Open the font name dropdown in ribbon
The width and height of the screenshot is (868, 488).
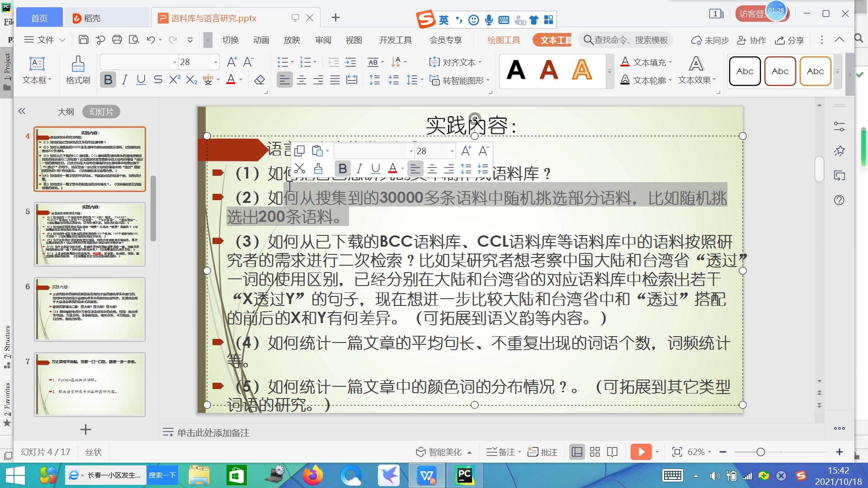point(175,62)
